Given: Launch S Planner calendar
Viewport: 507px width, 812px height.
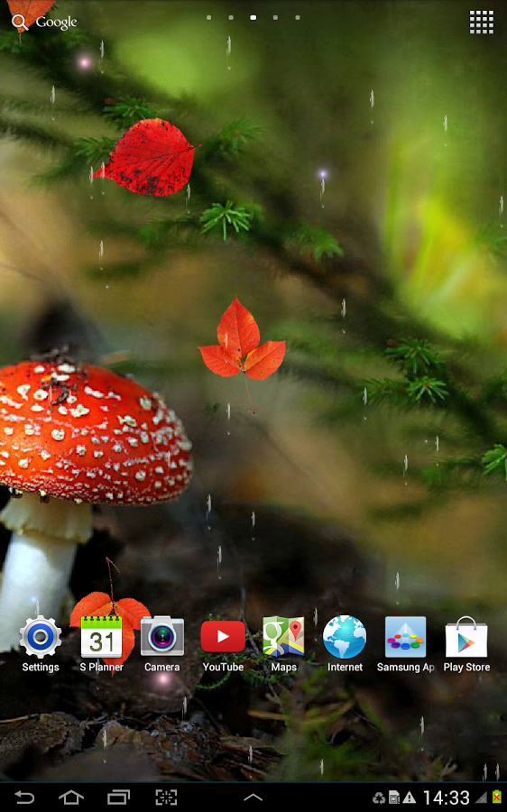Looking at the screenshot, I should [x=102, y=643].
